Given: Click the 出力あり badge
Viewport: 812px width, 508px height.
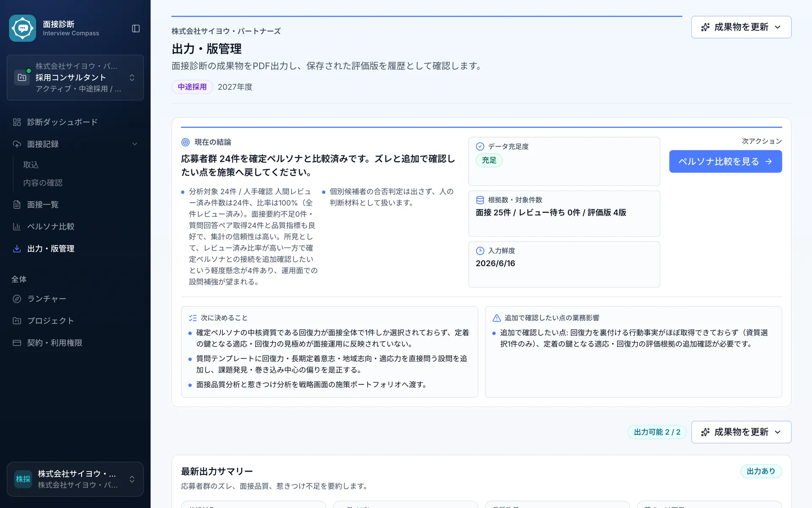Looking at the screenshot, I should [761, 471].
